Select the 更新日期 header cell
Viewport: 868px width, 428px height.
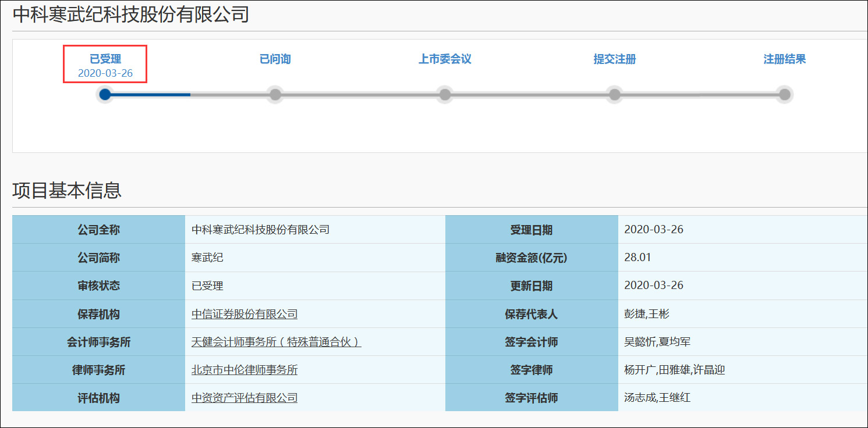pyautogui.click(x=532, y=286)
